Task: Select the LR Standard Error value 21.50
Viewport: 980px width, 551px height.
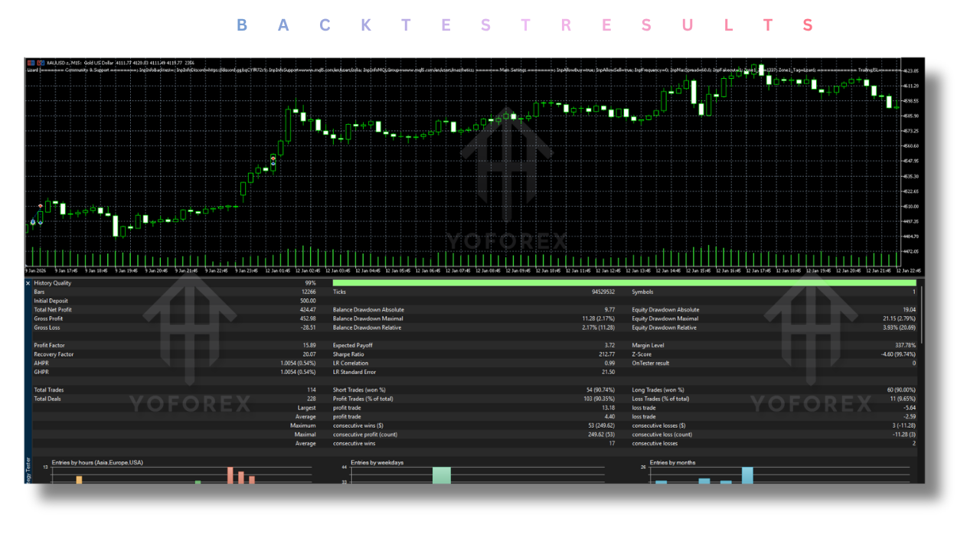Action: [x=608, y=372]
